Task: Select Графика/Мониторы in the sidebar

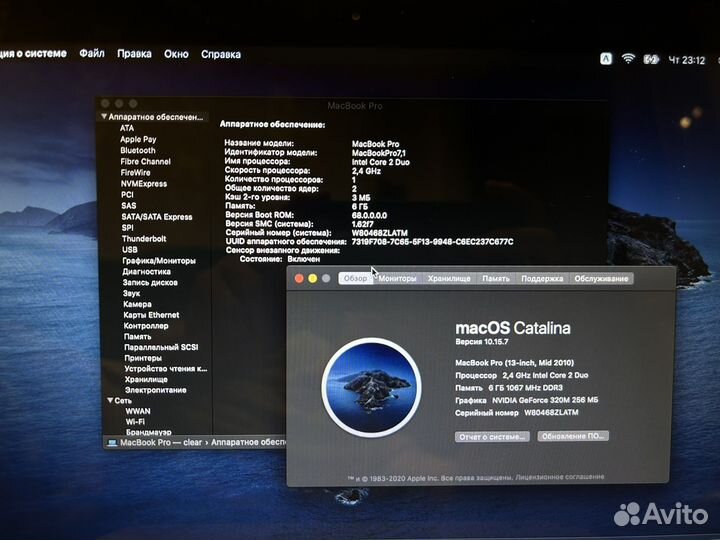Action: 159,261
